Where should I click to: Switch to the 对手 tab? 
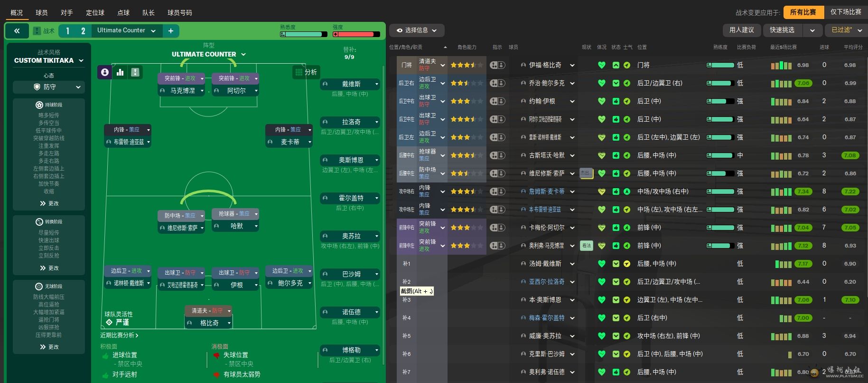[x=66, y=13]
